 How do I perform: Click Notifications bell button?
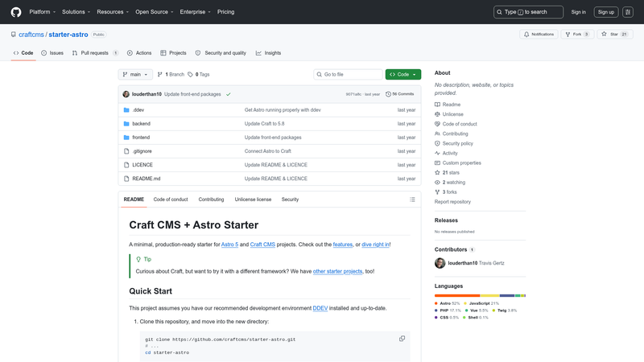(x=539, y=35)
